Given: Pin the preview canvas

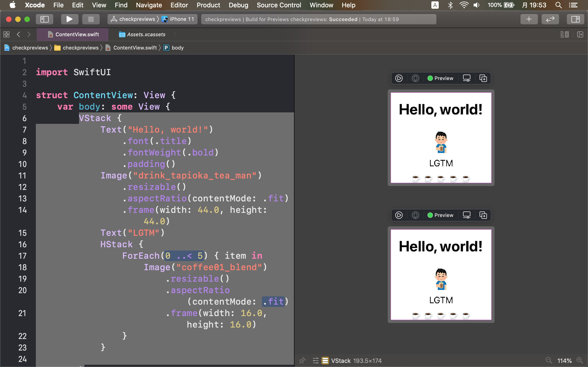Looking at the screenshot, I should [x=302, y=360].
